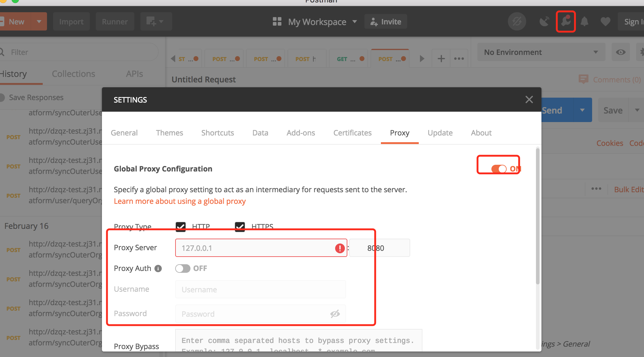
Task: Click the Save button
Action: 613,110
